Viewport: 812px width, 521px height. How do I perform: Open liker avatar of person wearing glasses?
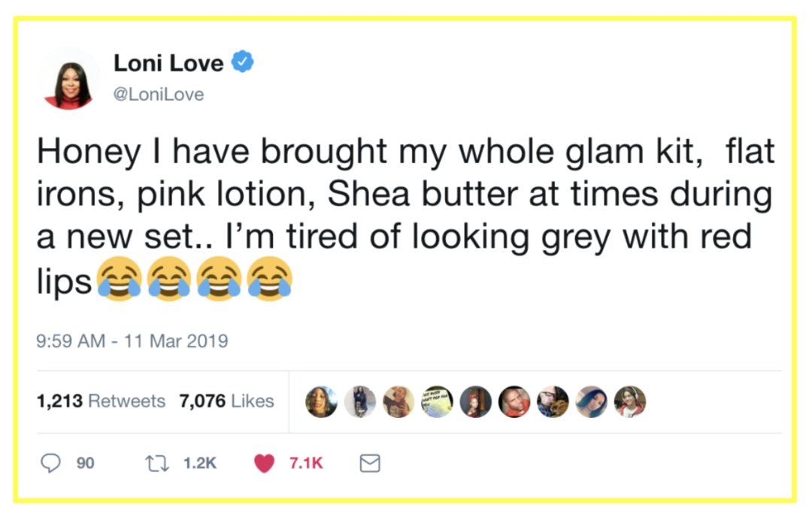point(553,402)
